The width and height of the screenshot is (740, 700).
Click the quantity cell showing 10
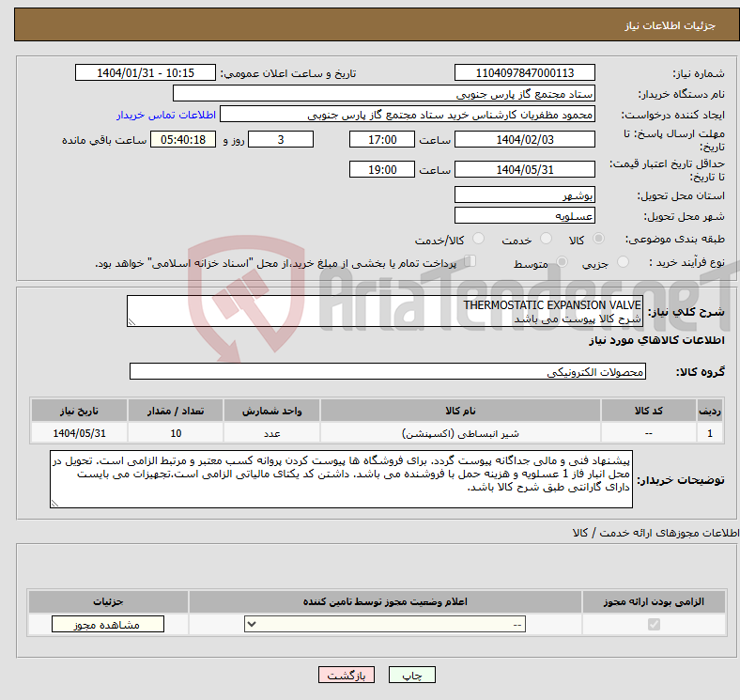tap(176, 433)
